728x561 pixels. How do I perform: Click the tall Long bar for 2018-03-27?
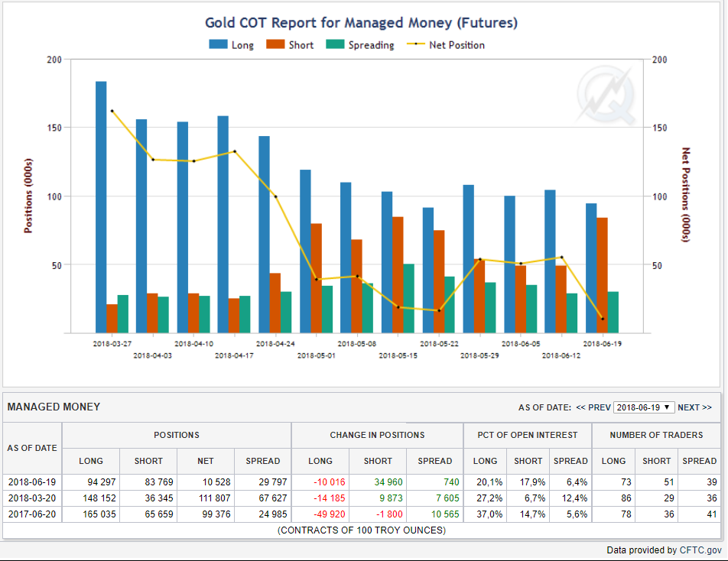click(x=101, y=207)
